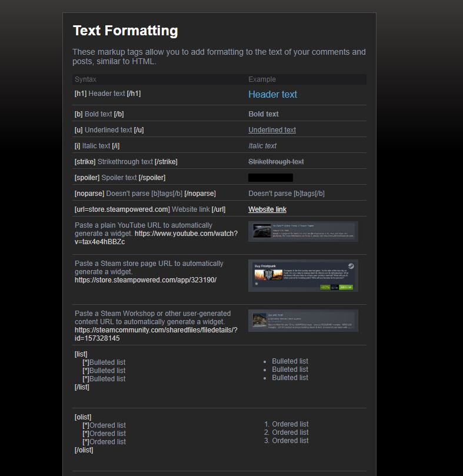Screen dimensions: 463x476
Task: Open the Buy Frostpunk store widget
Action: (303, 275)
